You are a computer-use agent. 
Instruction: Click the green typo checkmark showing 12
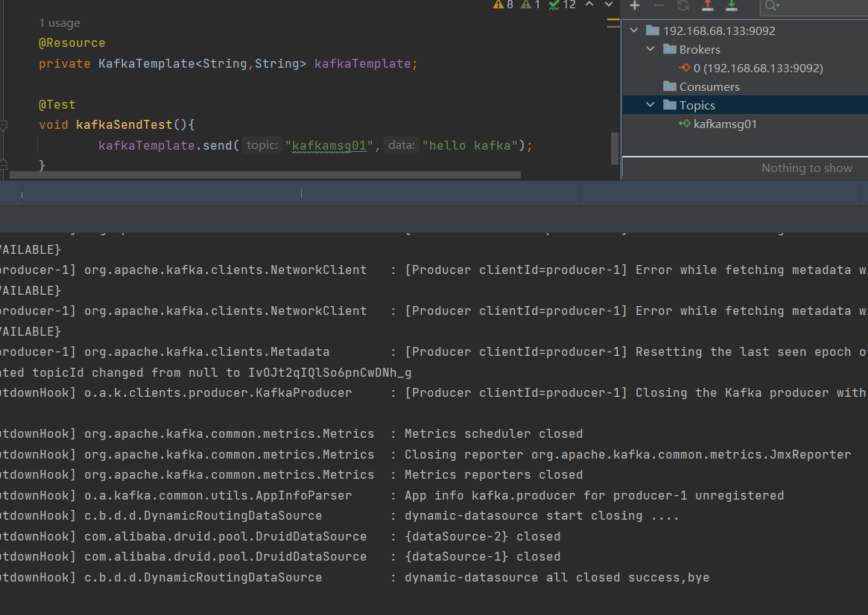point(562,4)
